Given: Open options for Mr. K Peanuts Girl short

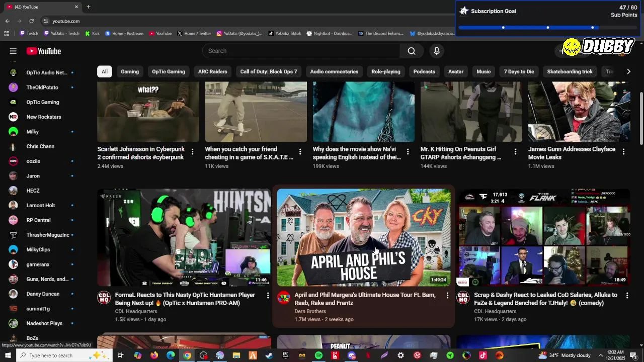Looking at the screenshot, I should click(516, 151).
